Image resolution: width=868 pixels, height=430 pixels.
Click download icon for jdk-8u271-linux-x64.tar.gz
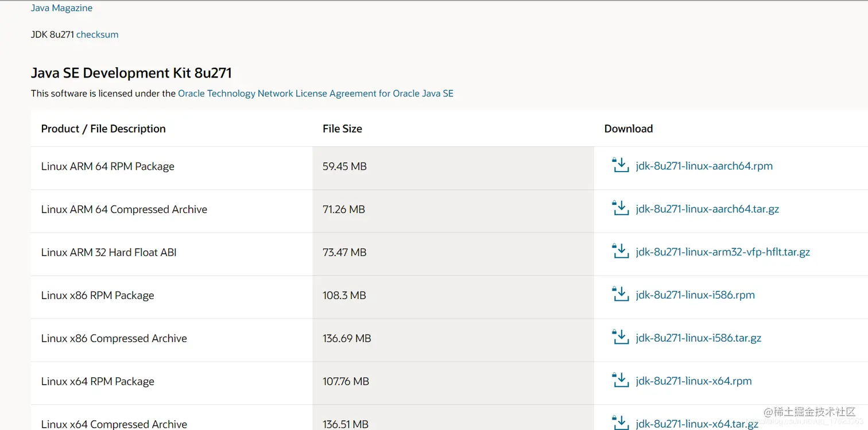click(x=621, y=423)
